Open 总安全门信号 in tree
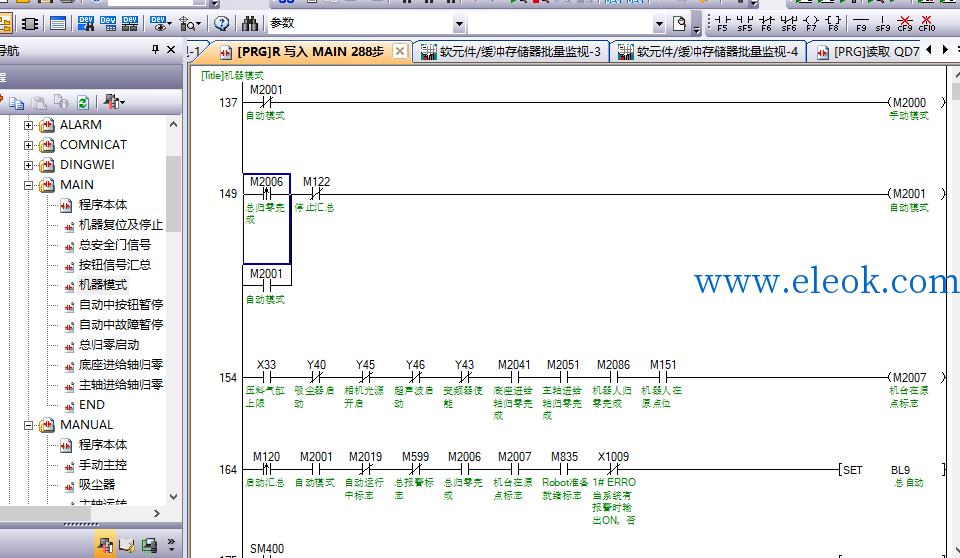960x558 pixels. click(114, 245)
